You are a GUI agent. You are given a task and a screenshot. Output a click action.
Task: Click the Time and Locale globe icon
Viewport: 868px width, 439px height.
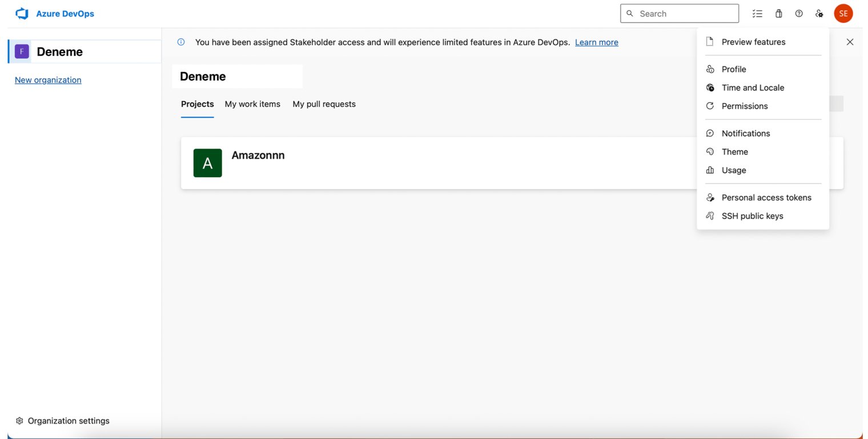[x=710, y=87]
